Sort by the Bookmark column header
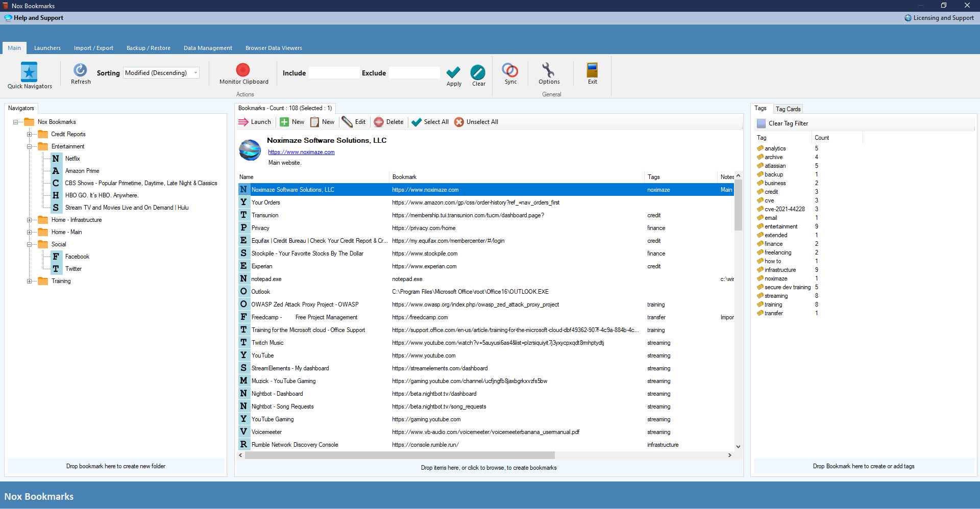 pos(517,177)
